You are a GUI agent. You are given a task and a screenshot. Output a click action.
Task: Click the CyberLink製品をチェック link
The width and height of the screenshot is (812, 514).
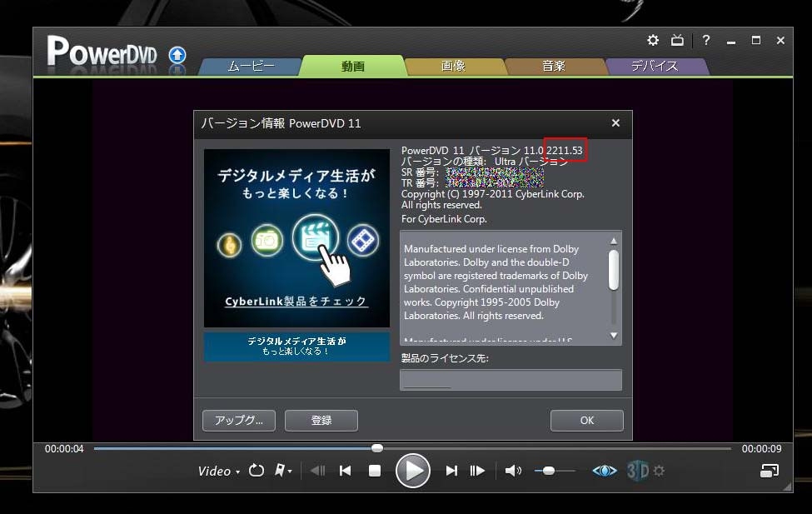coord(296,302)
